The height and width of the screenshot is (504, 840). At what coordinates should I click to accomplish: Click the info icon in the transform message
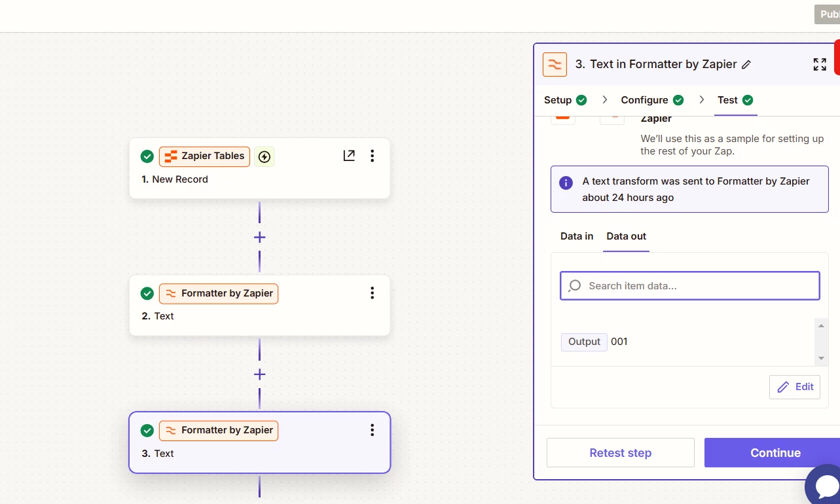click(x=566, y=183)
